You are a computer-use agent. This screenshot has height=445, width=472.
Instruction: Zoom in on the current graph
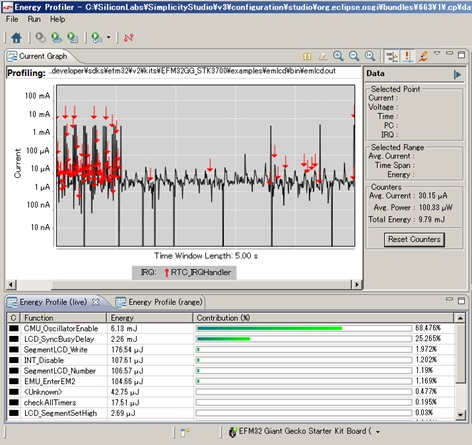click(338, 56)
